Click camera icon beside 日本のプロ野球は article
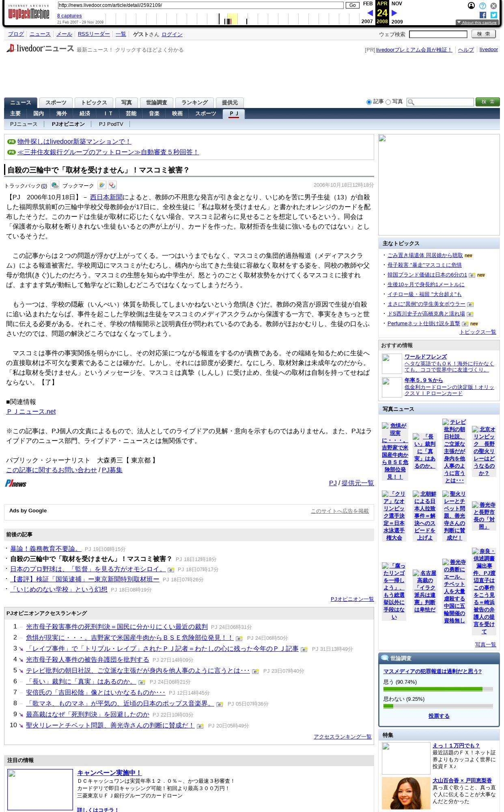 [171, 570]
